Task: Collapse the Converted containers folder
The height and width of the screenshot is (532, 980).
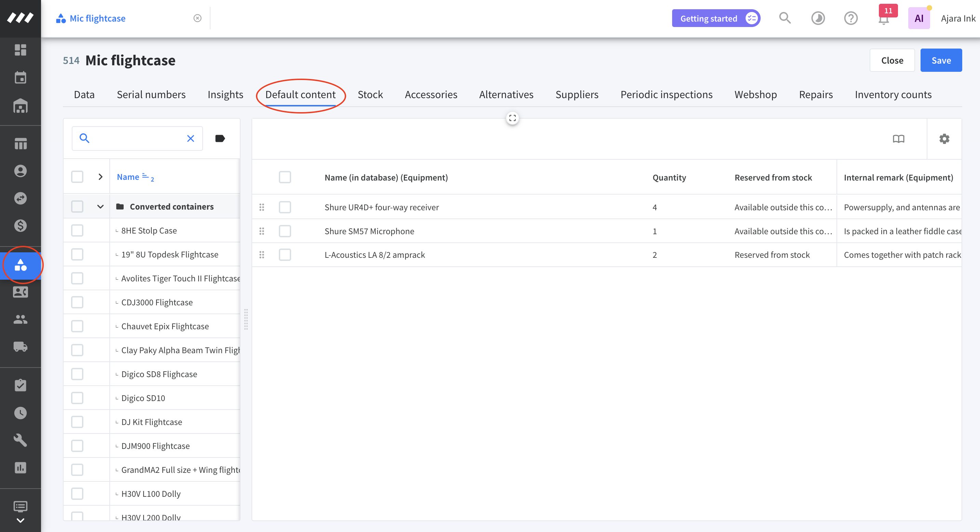Action: click(x=100, y=207)
